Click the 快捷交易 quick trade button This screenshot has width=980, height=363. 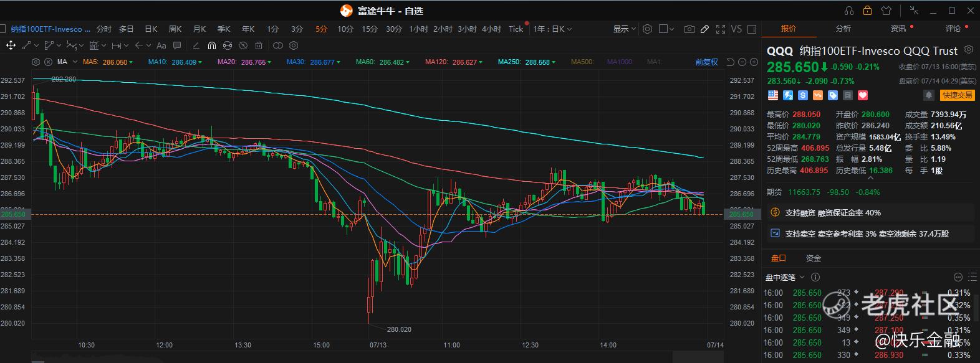point(957,95)
